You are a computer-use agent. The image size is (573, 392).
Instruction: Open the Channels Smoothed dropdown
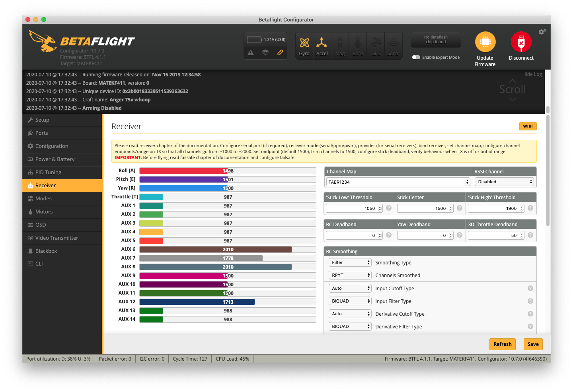click(x=350, y=275)
